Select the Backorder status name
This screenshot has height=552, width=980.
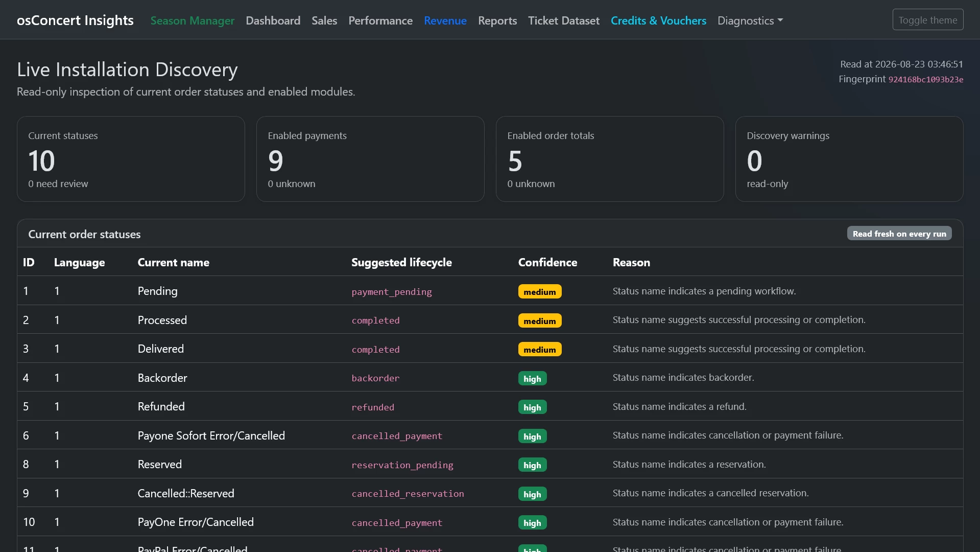(x=162, y=378)
